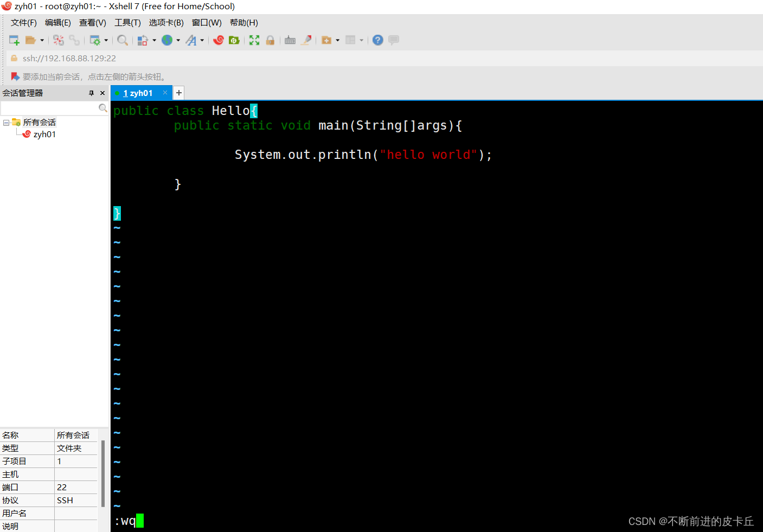Open the 工具(T) menu
The width and height of the screenshot is (763, 532).
(127, 23)
